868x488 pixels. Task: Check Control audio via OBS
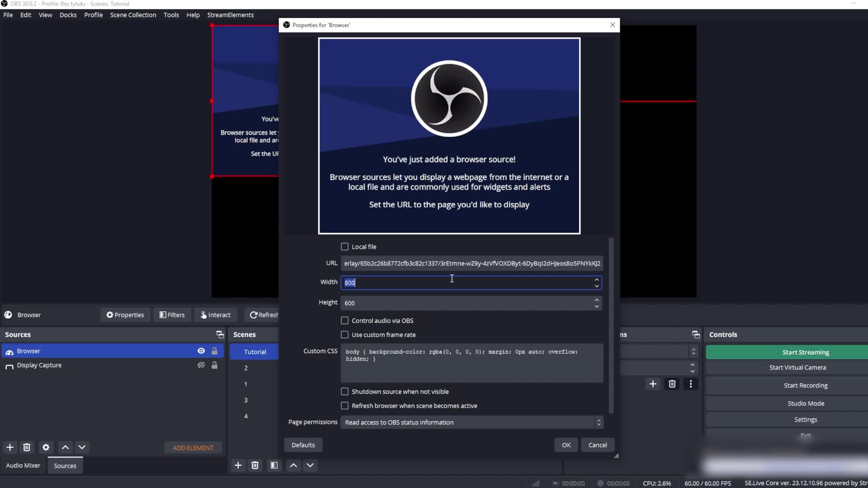coord(345,320)
